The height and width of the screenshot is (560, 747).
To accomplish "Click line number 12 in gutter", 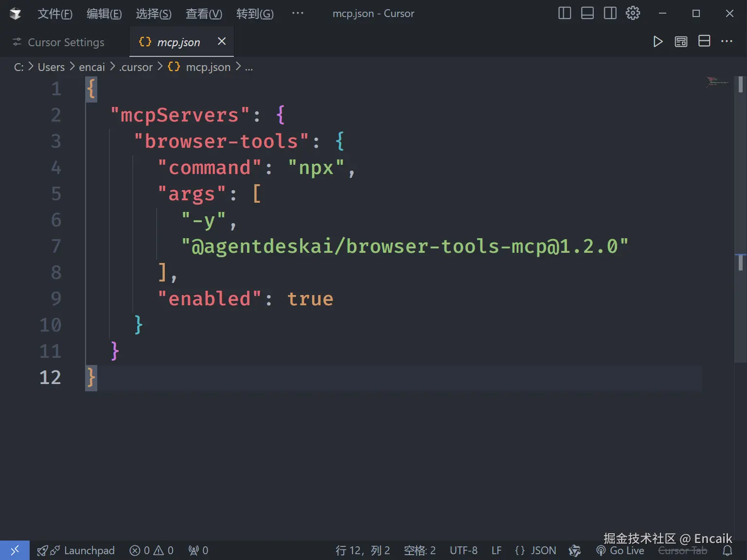I will click(x=50, y=377).
